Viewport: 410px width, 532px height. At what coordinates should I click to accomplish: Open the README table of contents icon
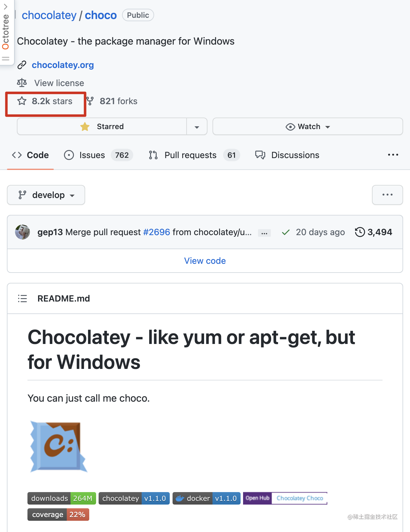pyautogui.click(x=22, y=298)
